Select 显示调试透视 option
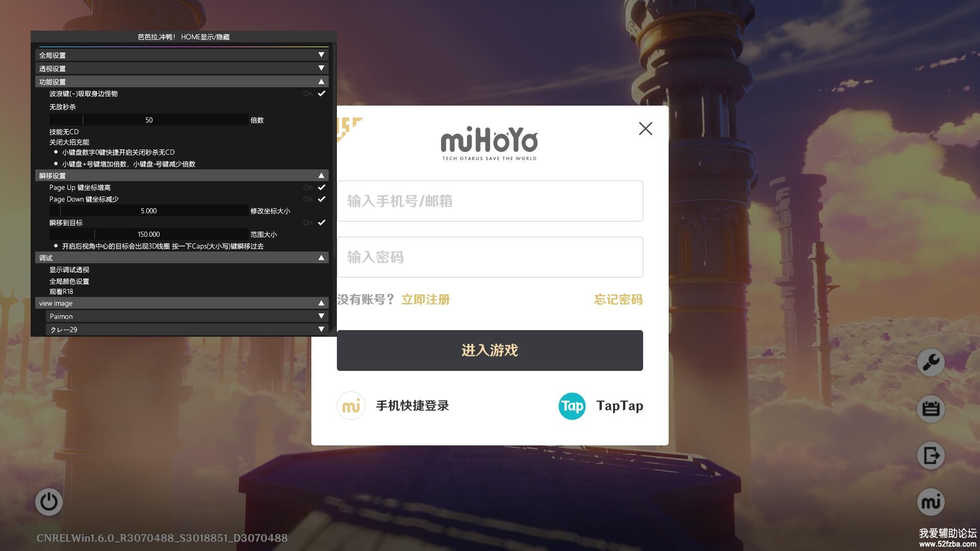Image resolution: width=980 pixels, height=551 pixels. tap(69, 269)
